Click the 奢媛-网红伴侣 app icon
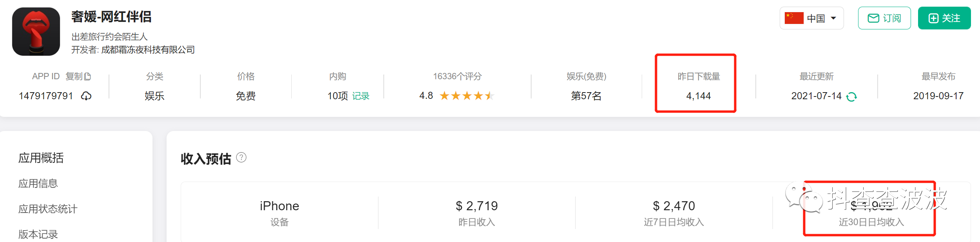The width and height of the screenshot is (980, 242). [36, 31]
